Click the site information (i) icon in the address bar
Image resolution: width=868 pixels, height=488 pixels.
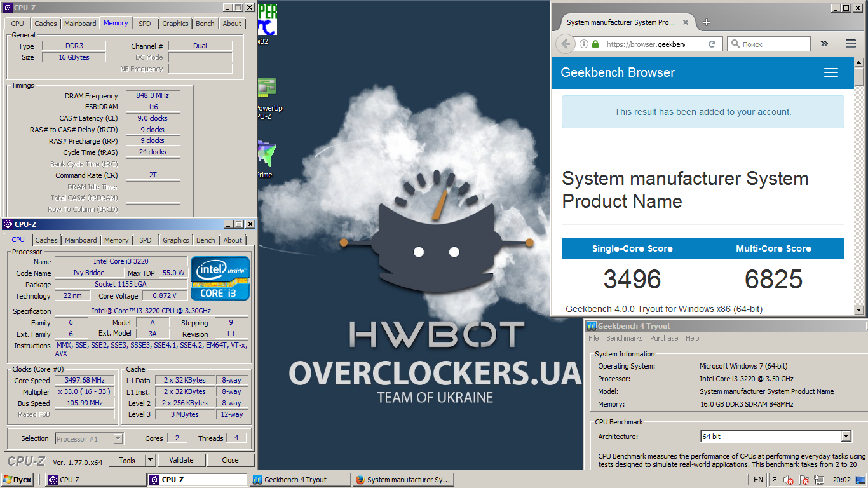tap(584, 44)
